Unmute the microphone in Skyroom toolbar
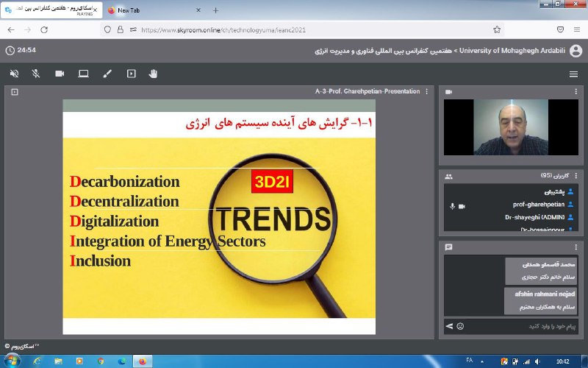 point(36,74)
